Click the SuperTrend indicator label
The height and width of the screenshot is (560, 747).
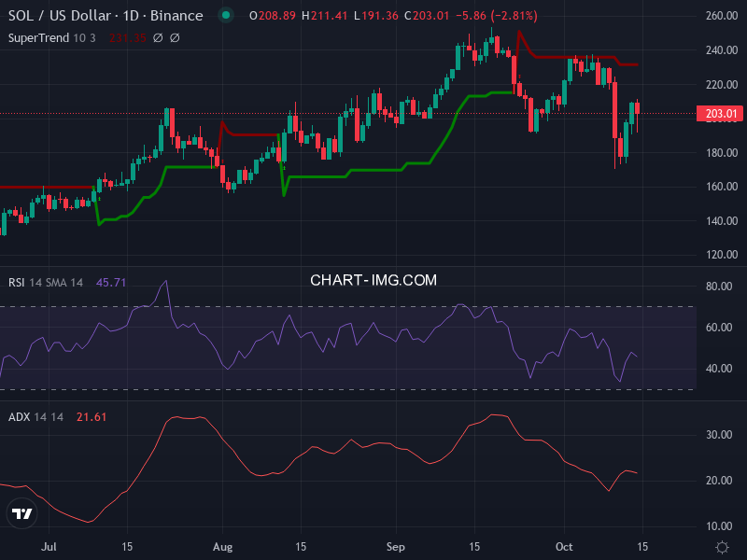[x=39, y=37]
